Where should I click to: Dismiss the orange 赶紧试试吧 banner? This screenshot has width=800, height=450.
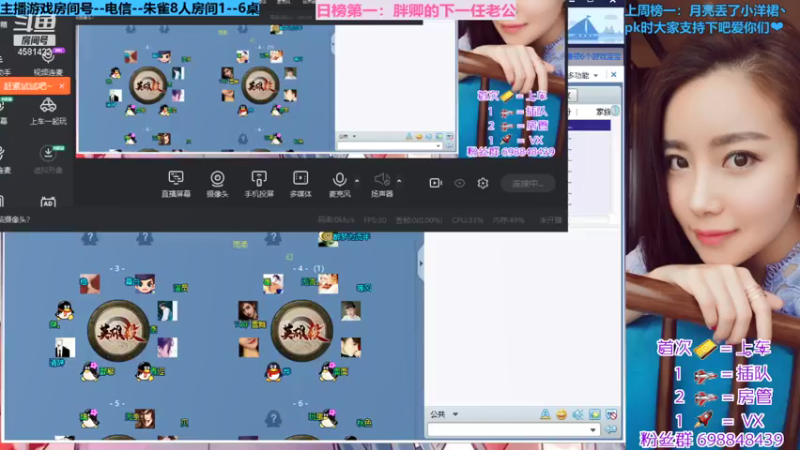[x=62, y=86]
